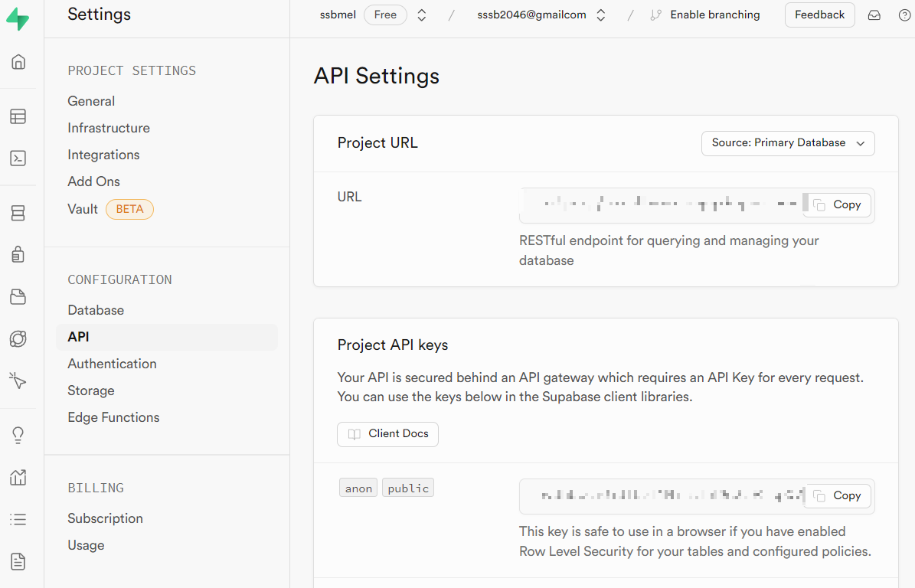The width and height of the screenshot is (915, 588).
Task: Open the inbox notifications icon
Action: (x=874, y=15)
